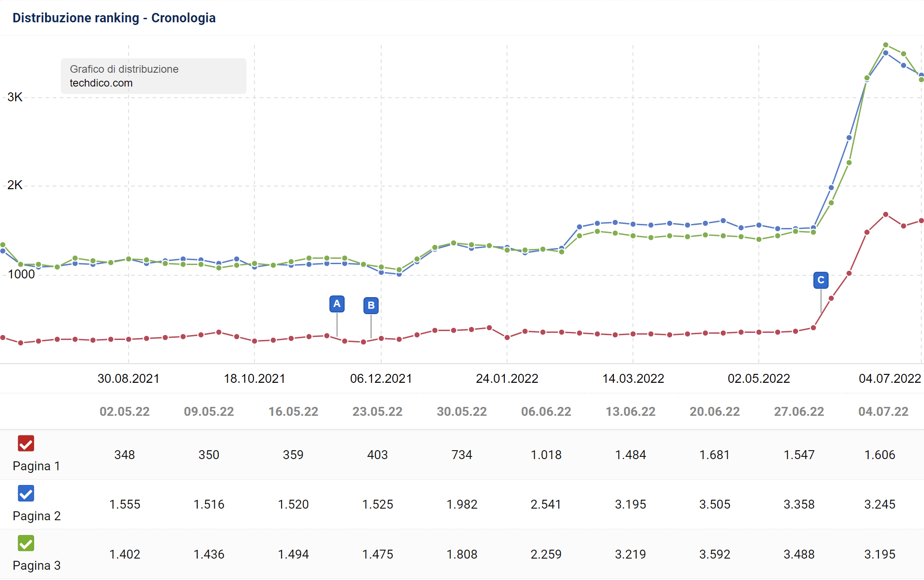
Task: Click the 13.06.22 column header
Action: point(631,411)
